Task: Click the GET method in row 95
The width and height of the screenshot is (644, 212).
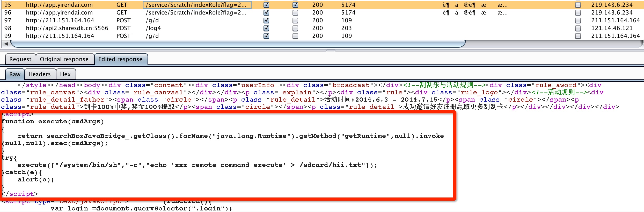Action: point(122,5)
